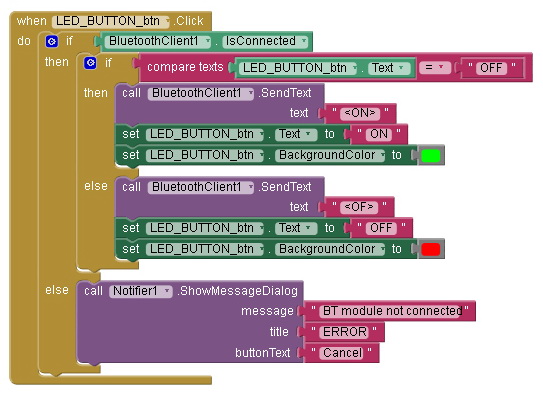The height and width of the screenshot is (395, 543).
Task: Select the green background color swatch
Action: coord(431,155)
